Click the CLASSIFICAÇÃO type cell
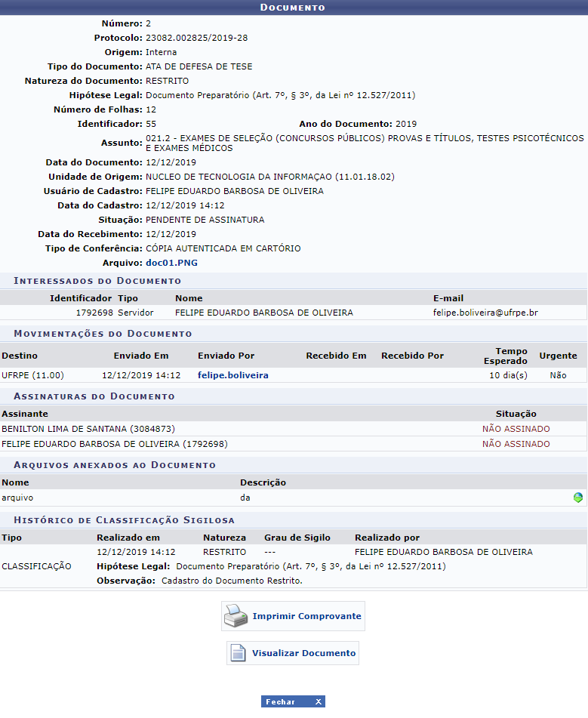The height and width of the screenshot is (718, 588). 37,566
